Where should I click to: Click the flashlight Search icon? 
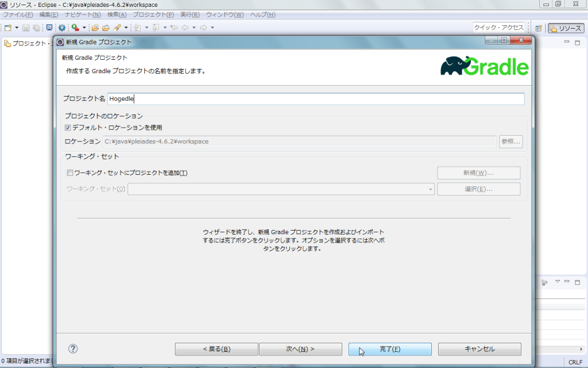pos(117,28)
